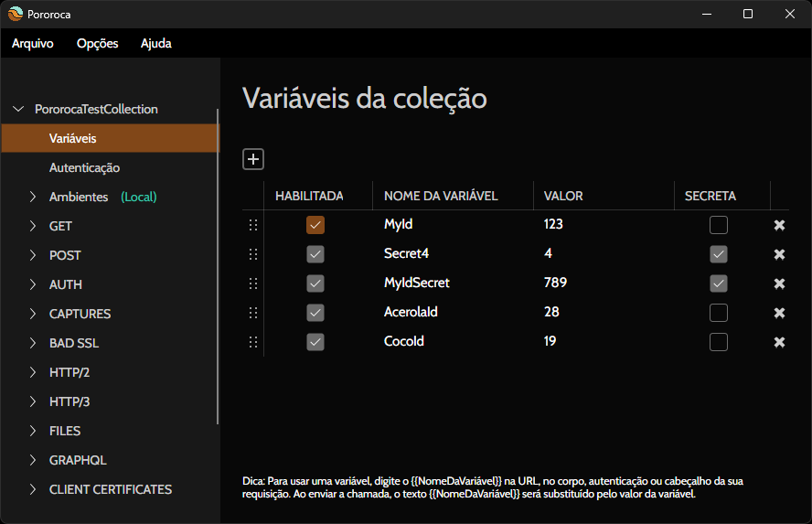Remove the Secret4 variable with its X icon
Screen dimensions: 812x524
click(779, 254)
